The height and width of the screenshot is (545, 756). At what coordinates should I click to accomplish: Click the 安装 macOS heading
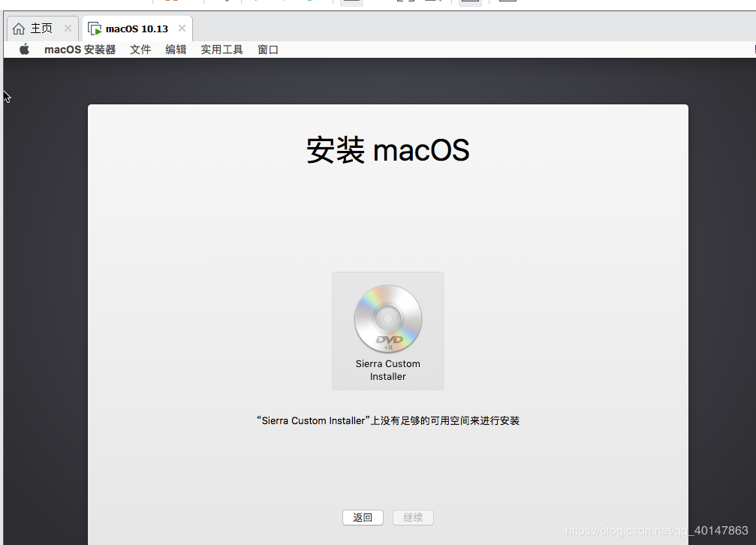[387, 150]
